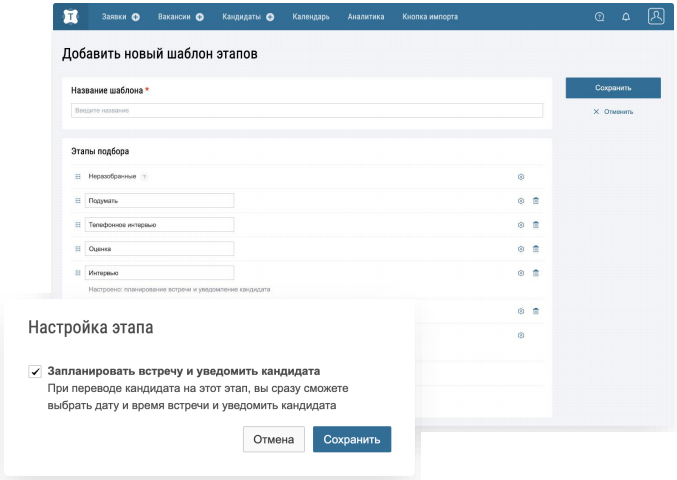Click Сохранить in the Настройка этапа dialog

352,439
